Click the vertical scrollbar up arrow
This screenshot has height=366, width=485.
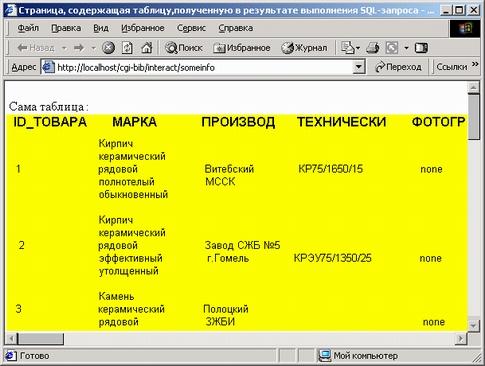tap(473, 88)
